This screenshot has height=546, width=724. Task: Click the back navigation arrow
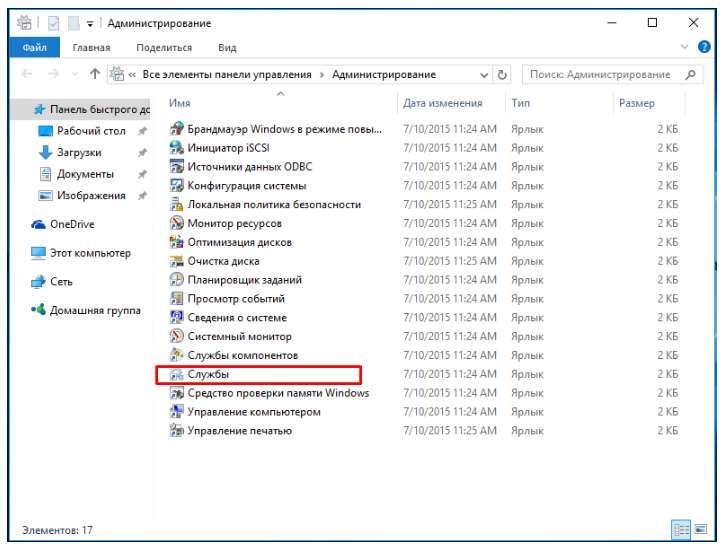click(x=27, y=74)
